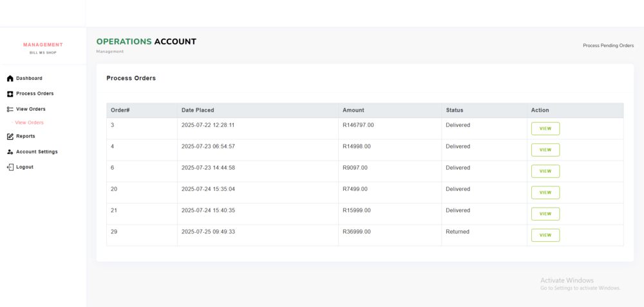Click the Reports edit icon
644x307 pixels.
click(10, 137)
